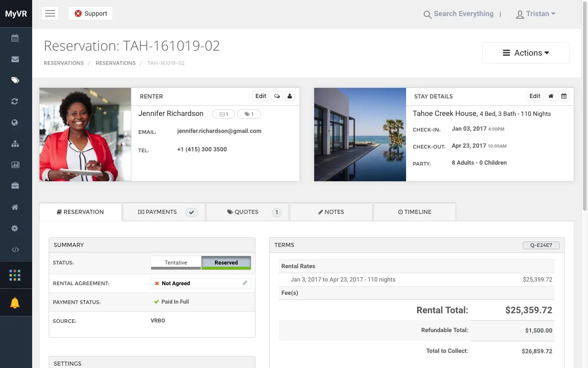Click the renter conversation bubble icon

[x=277, y=96]
